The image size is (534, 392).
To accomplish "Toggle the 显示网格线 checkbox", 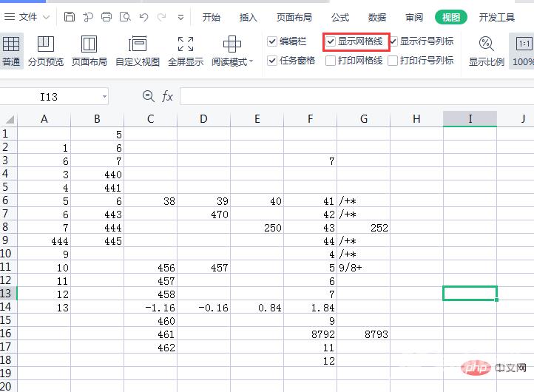I will tap(331, 42).
